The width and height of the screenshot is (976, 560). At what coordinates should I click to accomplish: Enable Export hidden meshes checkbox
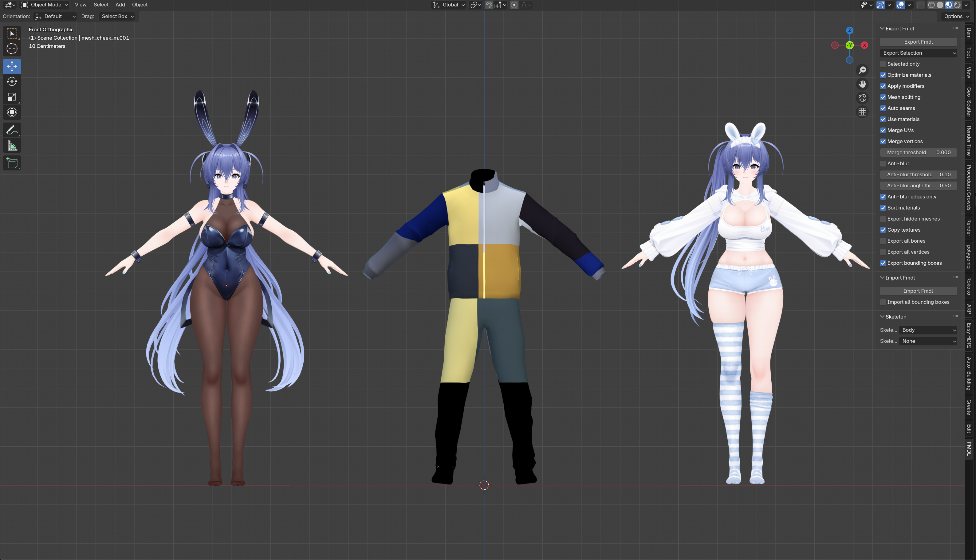point(883,219)
